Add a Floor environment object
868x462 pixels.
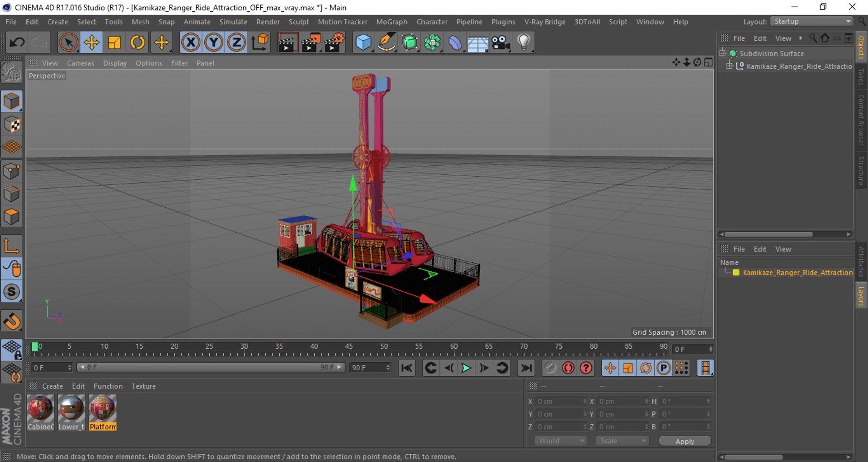478,42
